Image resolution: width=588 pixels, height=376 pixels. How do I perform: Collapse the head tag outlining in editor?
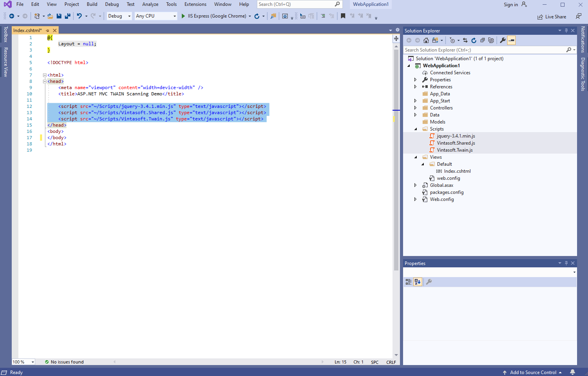pyautogui.click(x=45, y=81)
